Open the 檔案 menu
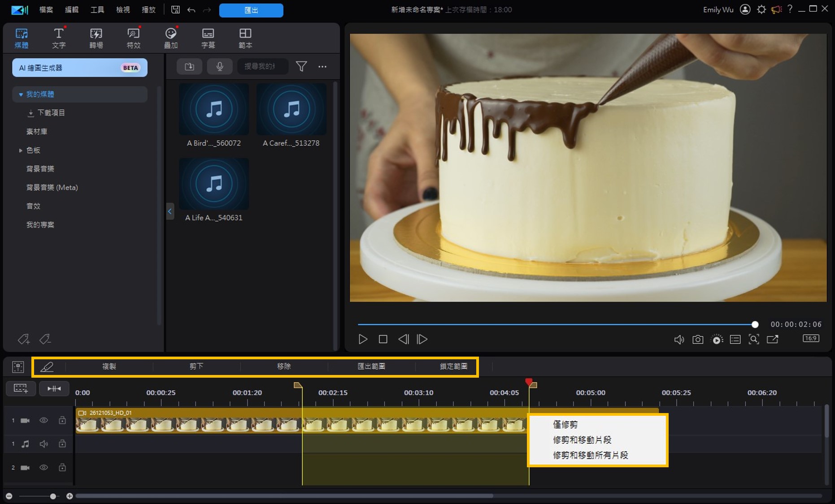The width and height of the screenshot is (835, 504). tap(46, 10)
